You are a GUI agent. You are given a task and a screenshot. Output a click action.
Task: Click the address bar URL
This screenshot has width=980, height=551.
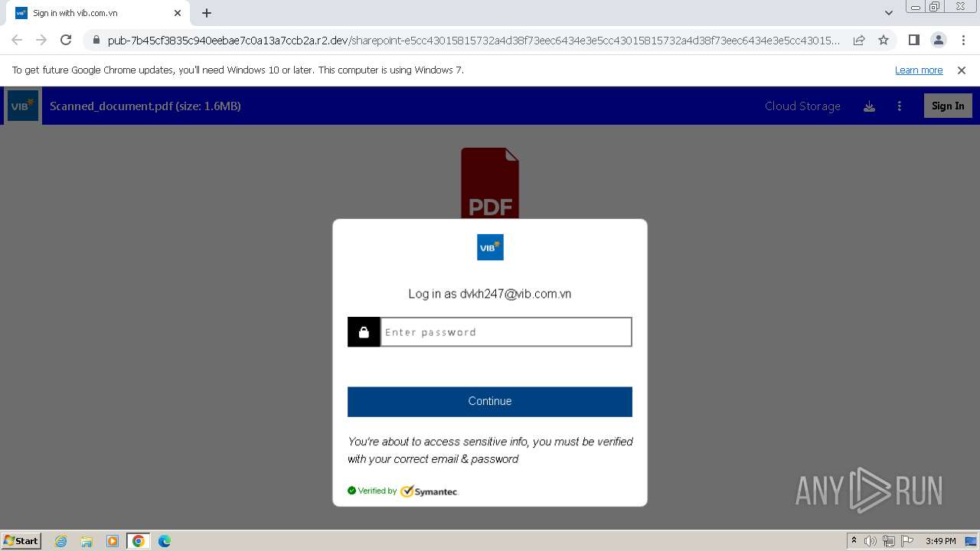coord(473,41)
